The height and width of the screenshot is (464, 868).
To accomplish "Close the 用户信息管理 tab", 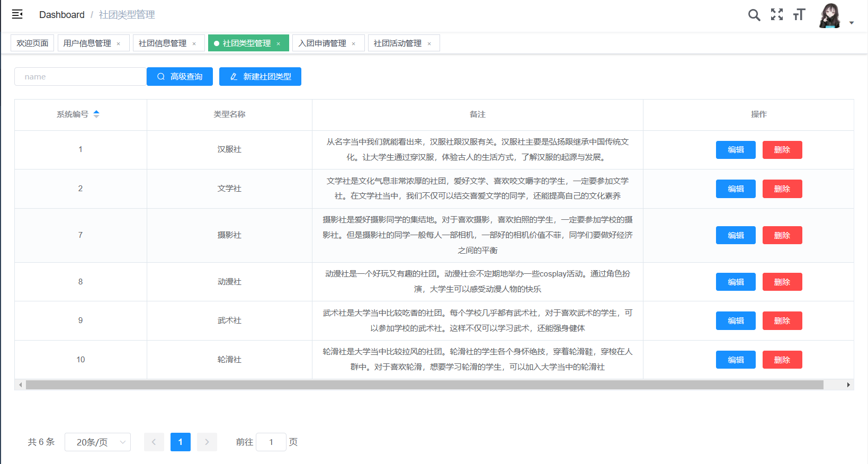I will [x=119, y=44].
